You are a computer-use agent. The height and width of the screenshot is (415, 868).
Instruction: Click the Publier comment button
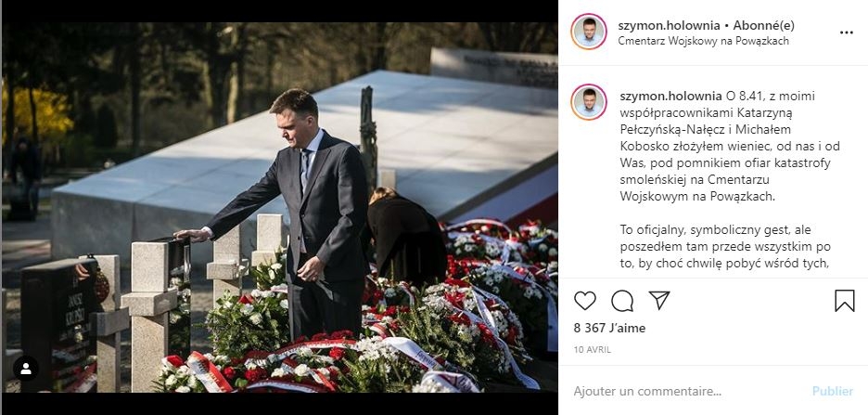[833, 391]
